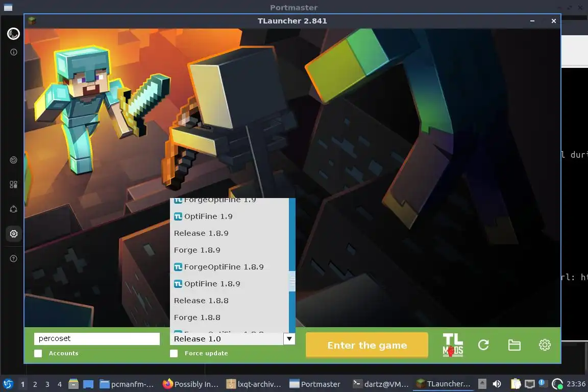
Task: Switch to virtual desktop 2
Action: pos(35,384)
